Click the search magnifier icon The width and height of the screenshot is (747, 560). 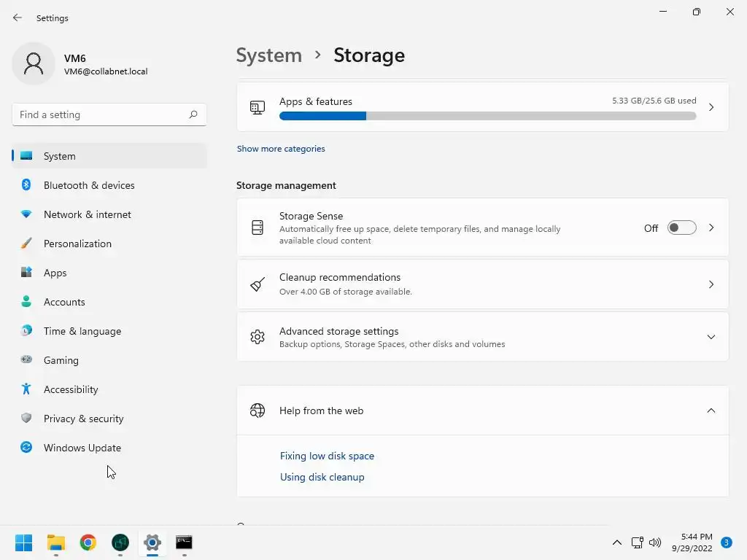[x=193, y=114]
